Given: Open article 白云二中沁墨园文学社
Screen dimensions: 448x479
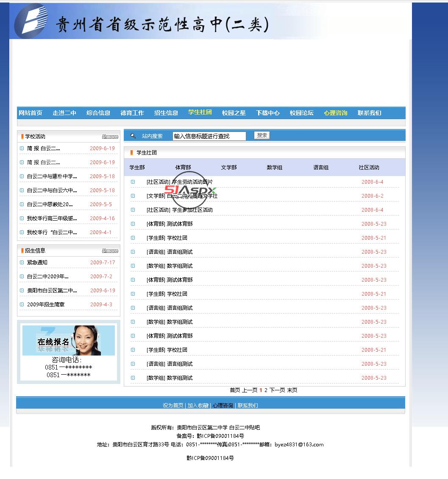Looking at the screenshot, I should [192, 196].
